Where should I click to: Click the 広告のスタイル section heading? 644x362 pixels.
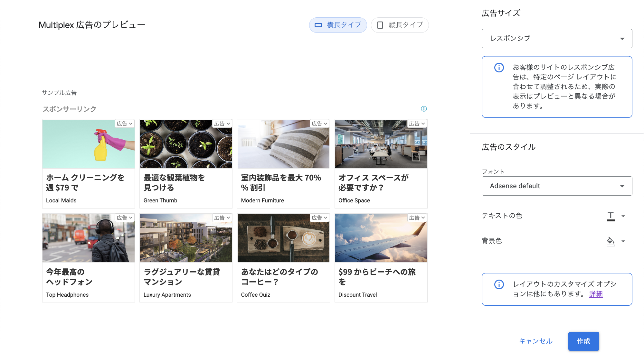click(508, 147)
